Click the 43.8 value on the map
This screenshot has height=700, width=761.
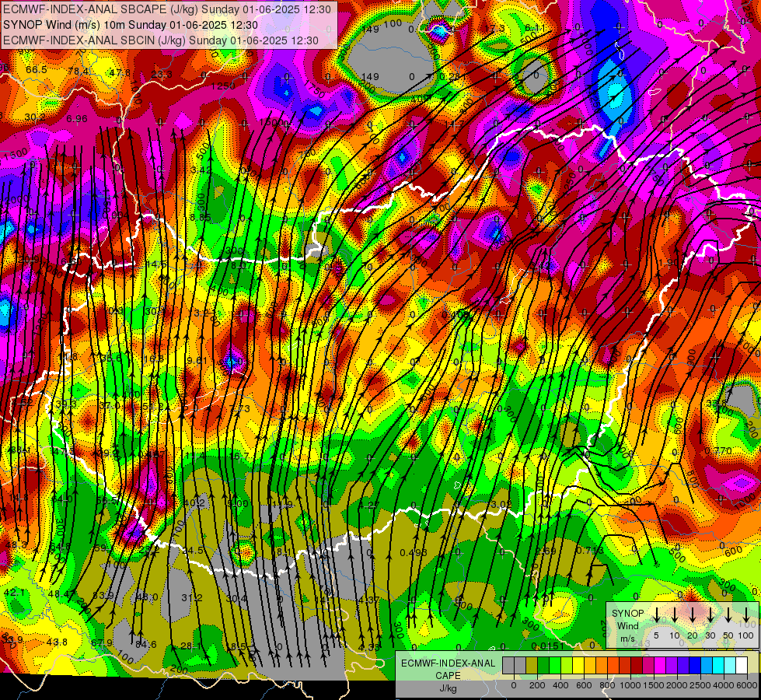[x=57, y=642]
